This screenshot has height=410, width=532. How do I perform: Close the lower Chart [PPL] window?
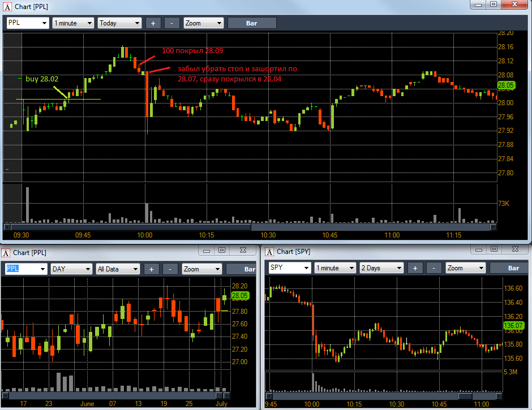243,251
